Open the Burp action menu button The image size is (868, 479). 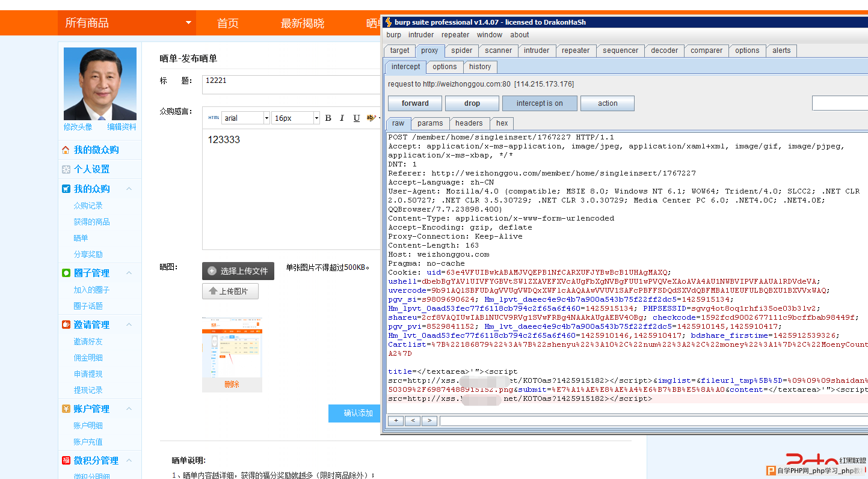(x=608, y=103)
